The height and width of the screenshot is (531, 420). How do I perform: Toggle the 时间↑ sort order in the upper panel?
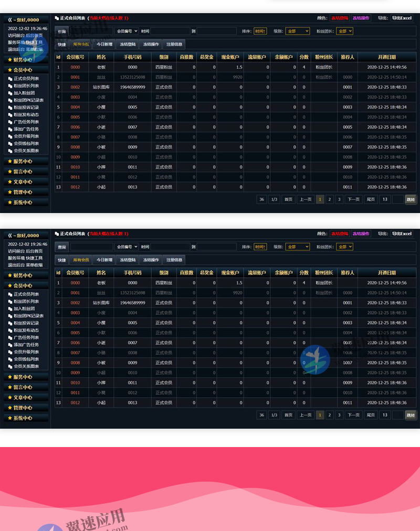tap(260, 31)
